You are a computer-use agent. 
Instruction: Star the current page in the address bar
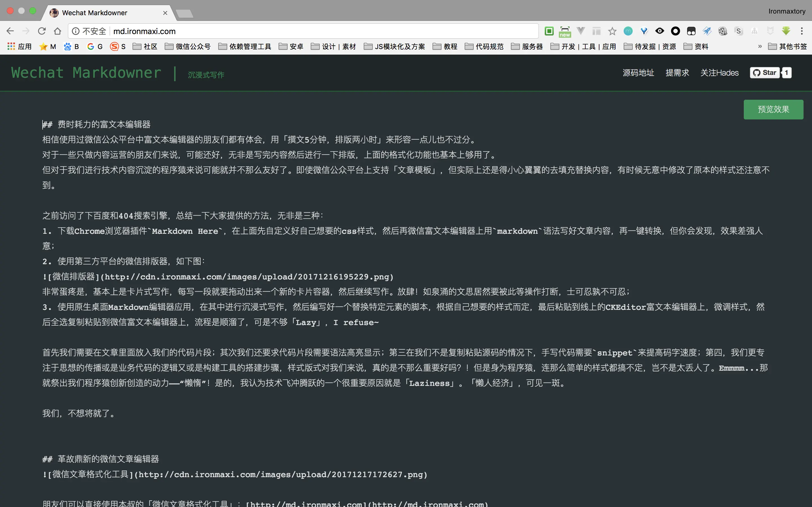[x=612, y=31]
